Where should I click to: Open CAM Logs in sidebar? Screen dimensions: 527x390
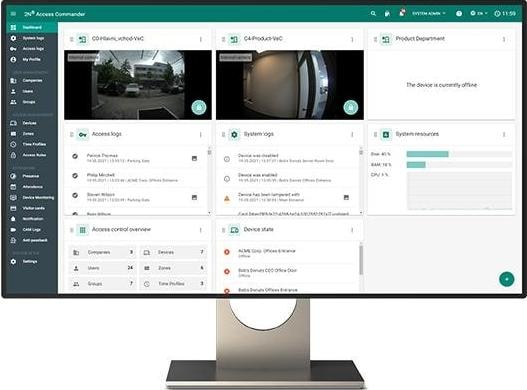point(32,230)
